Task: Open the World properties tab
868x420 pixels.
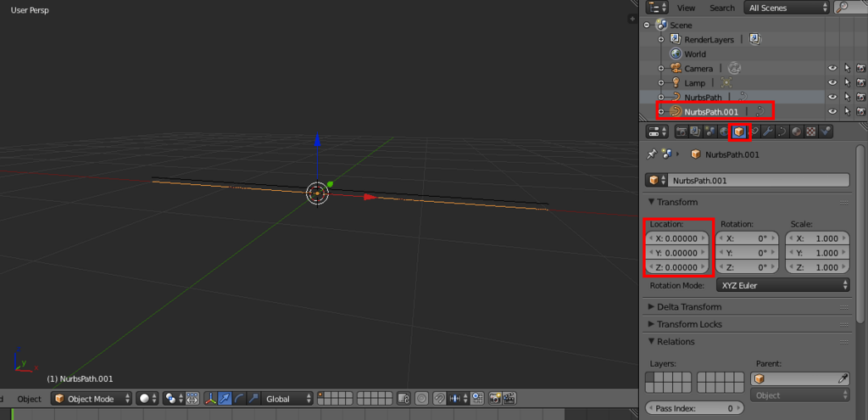Action: click(724, 132)
